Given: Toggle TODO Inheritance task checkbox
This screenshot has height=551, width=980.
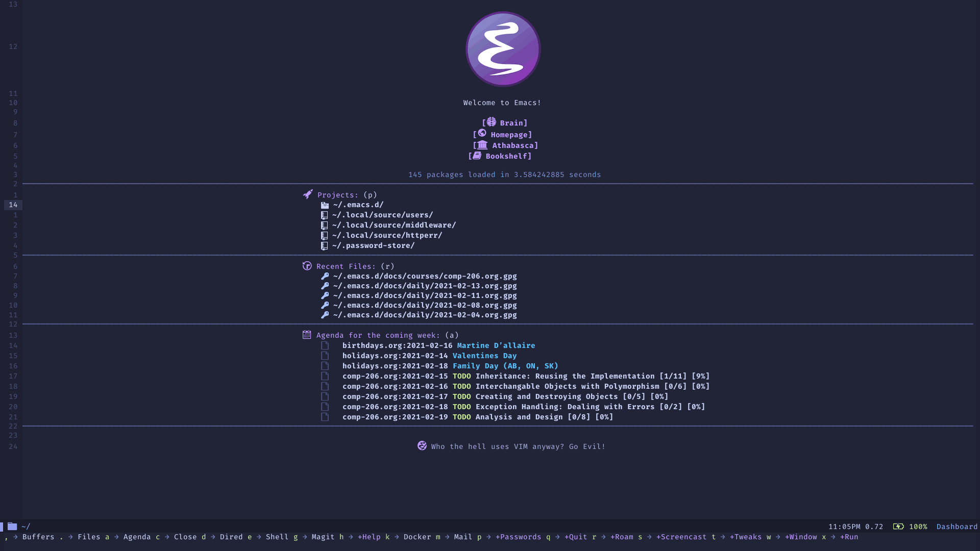Looking at the screenshot, I should coord(325,375).
